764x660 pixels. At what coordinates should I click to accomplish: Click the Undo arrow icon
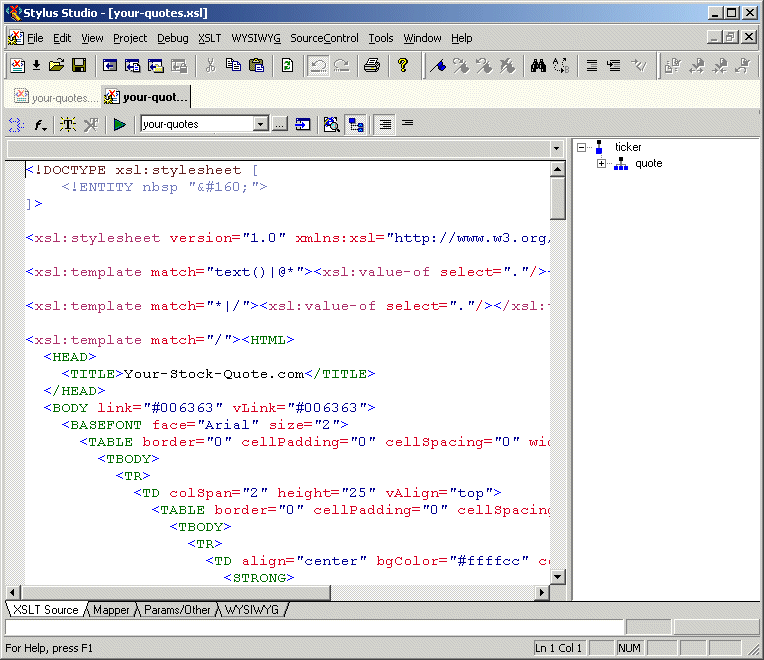click(x=317, y=66)
